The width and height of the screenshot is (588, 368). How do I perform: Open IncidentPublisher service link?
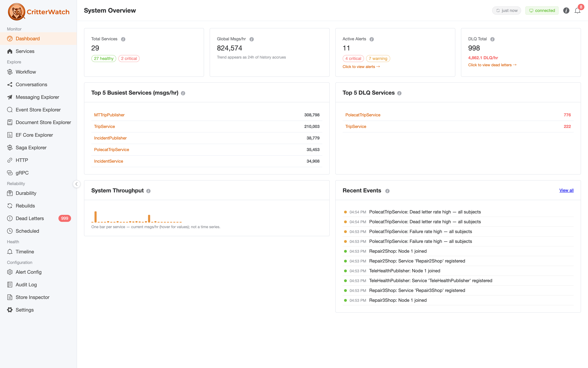coord(110,138)
